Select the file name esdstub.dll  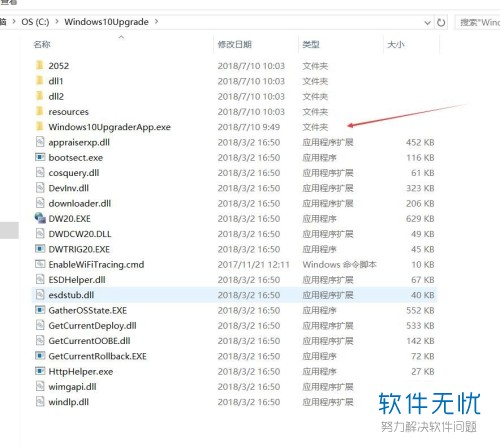[x=71, y=295]
